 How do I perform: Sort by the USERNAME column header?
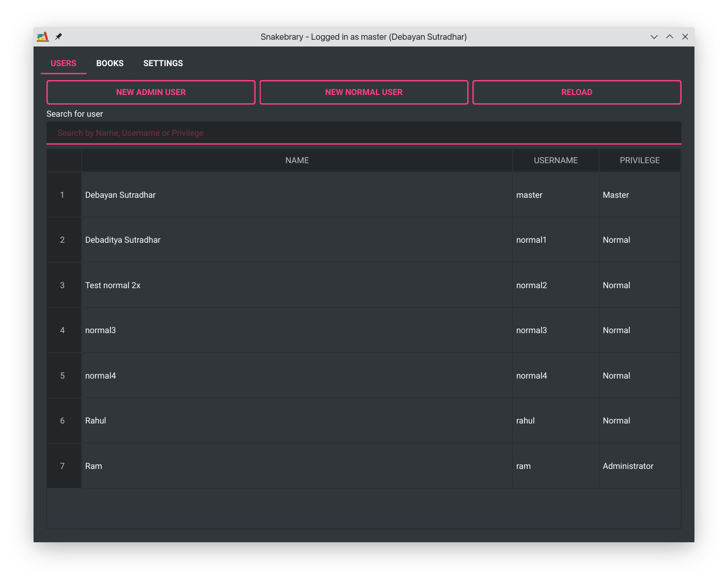coord(556,161)
